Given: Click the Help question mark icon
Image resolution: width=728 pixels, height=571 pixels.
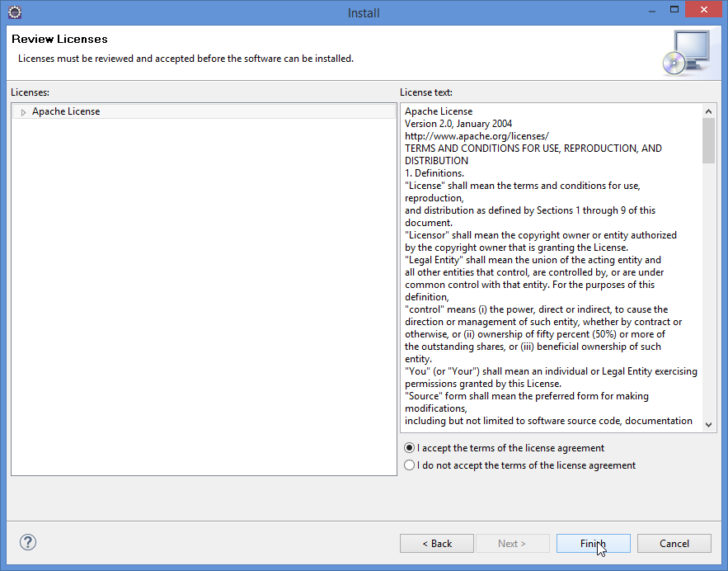Looking at the screenshot, I should [28, 542].
